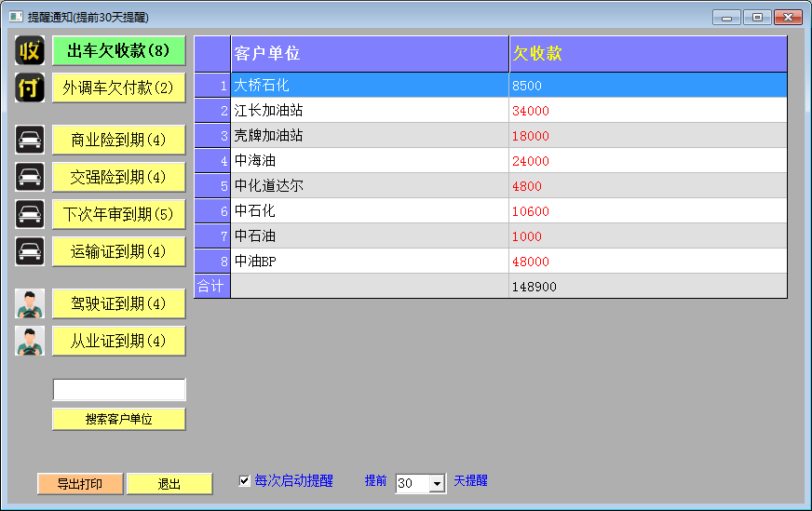Show 商业险到期(4) reminders
812x511 pixels.
click(119, 140)
